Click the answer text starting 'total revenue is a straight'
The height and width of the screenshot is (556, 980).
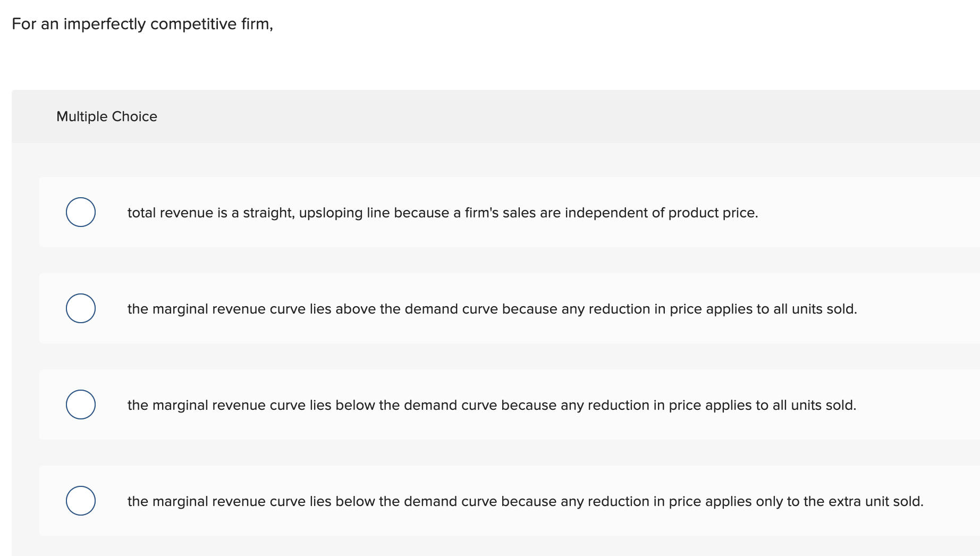(442, 213)
